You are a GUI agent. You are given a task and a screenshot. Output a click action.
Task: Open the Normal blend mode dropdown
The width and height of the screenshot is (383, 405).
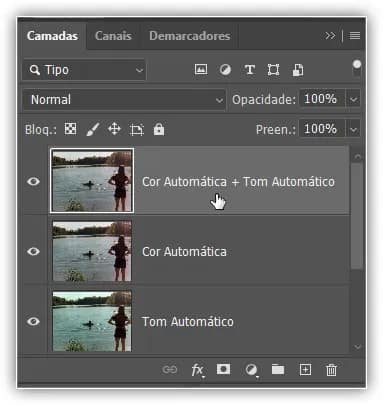[124, 100]
